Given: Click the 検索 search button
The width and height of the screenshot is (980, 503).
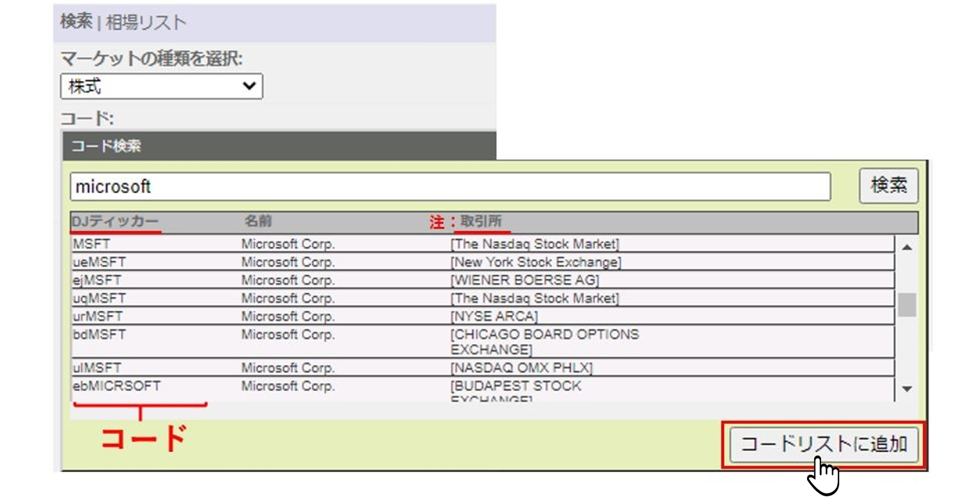Looking at the screenshot, I should pyautogui.click(x=888, y=185).
